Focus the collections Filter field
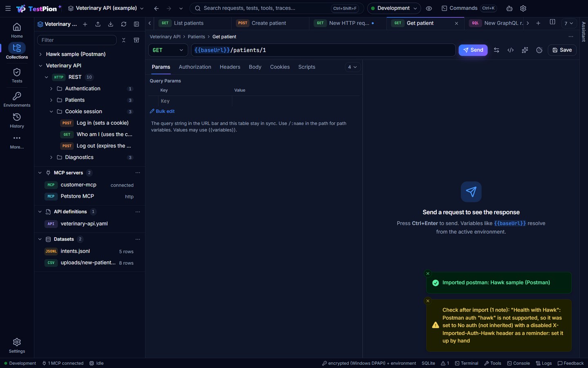 tap(77, 40)
